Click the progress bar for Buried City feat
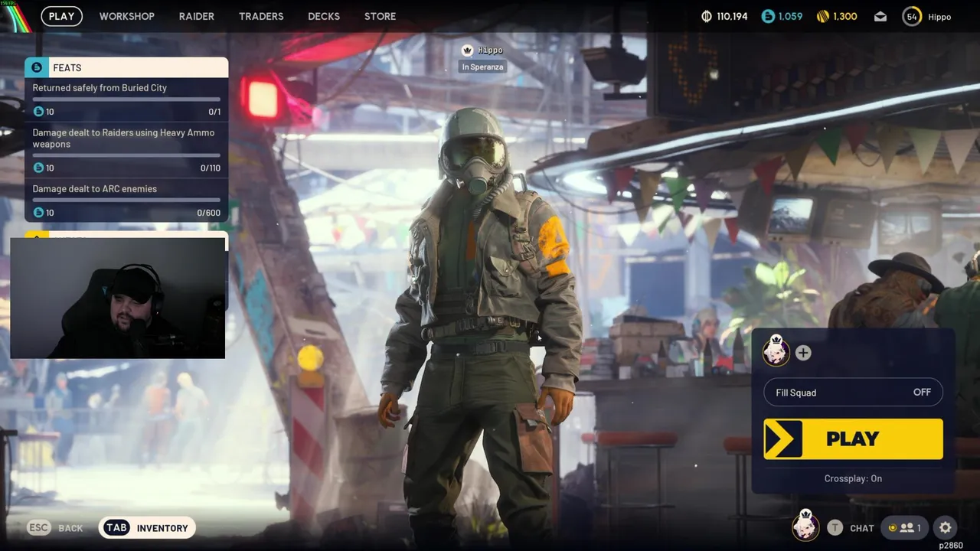The width and height of the screenshot is (980, 551). (126, 99)
